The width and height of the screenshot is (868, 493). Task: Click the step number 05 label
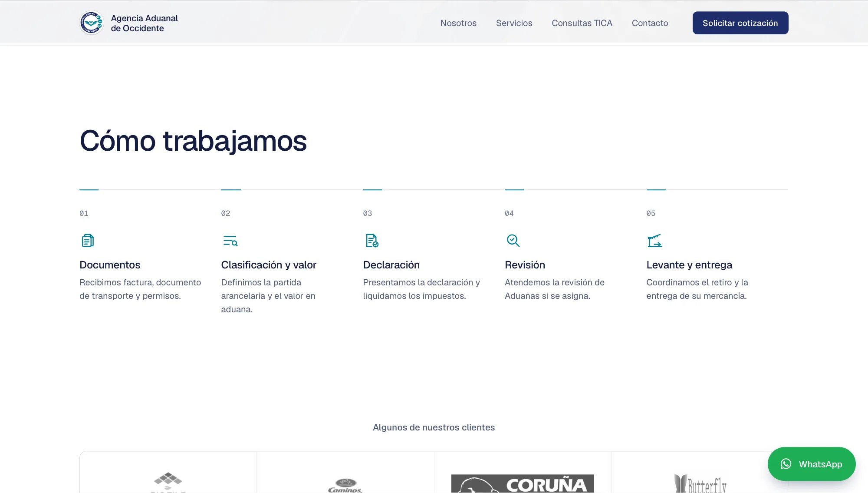651,213
